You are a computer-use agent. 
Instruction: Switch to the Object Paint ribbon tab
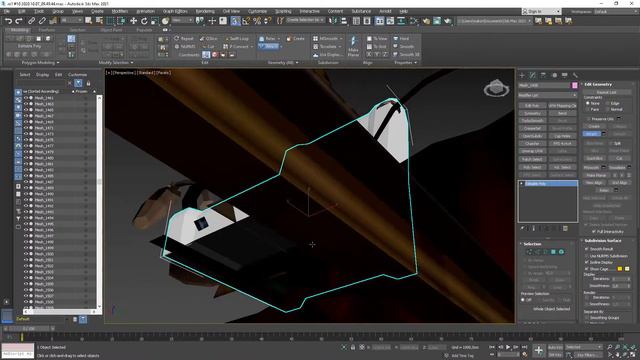(x=111, y=30)
